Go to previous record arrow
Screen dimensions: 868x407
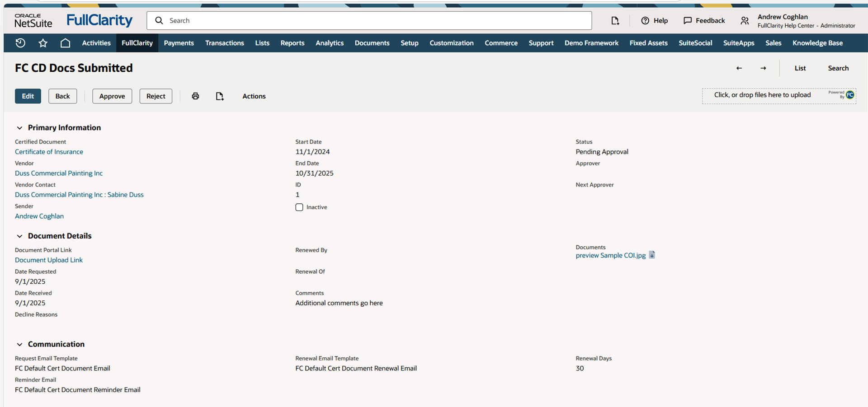point(739,68)
